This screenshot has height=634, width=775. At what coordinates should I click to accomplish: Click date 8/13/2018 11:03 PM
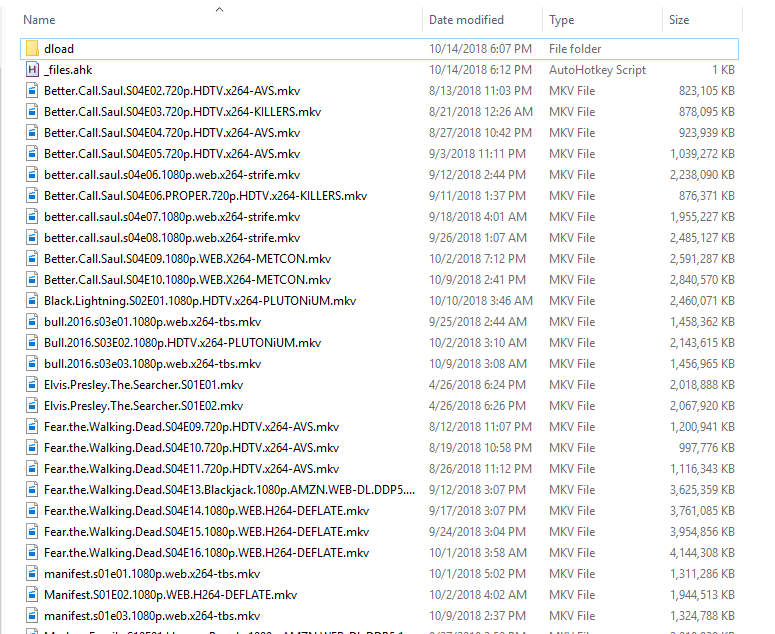pos(480,91)
